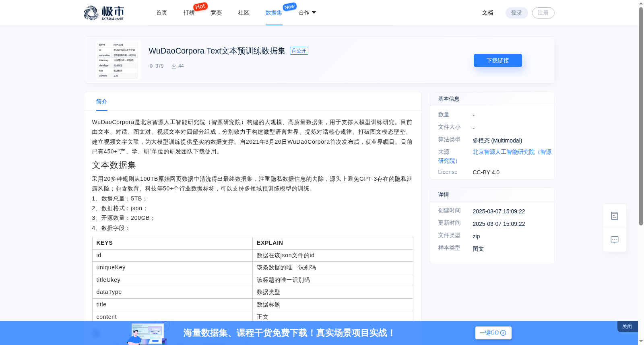Click the scrollbar up arrow

tap(641, 3)
